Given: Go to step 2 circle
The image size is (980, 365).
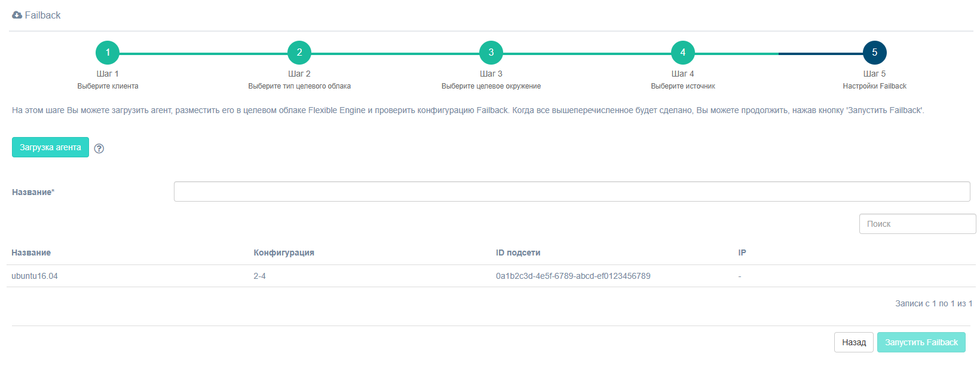Looking at the screenshot, I should pos(299,53).
